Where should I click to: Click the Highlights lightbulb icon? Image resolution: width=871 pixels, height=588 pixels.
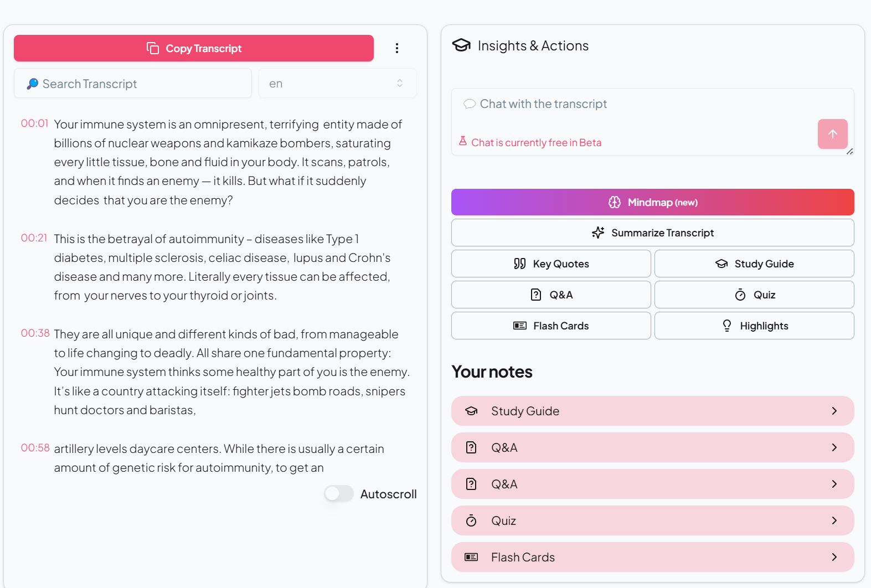pyautogui.click(x=727, y=326)
